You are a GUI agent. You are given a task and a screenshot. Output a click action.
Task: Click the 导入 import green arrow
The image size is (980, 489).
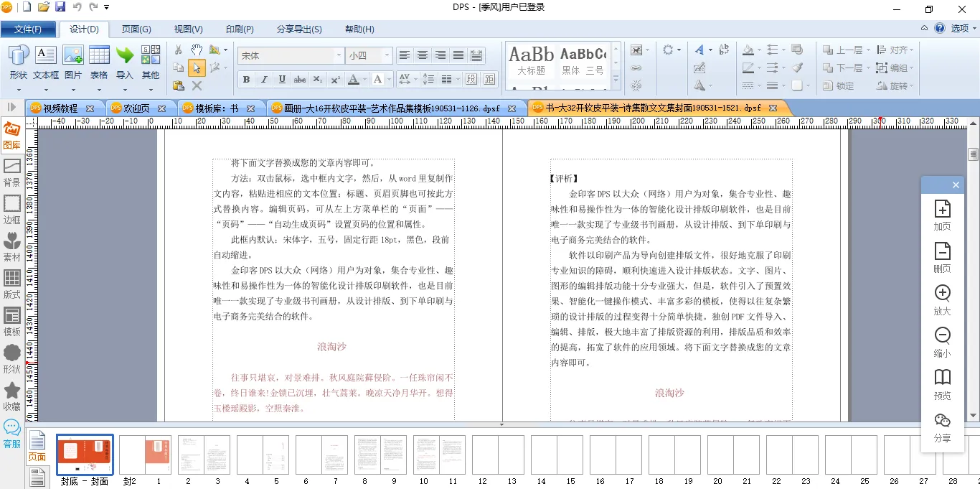point(125,62)
